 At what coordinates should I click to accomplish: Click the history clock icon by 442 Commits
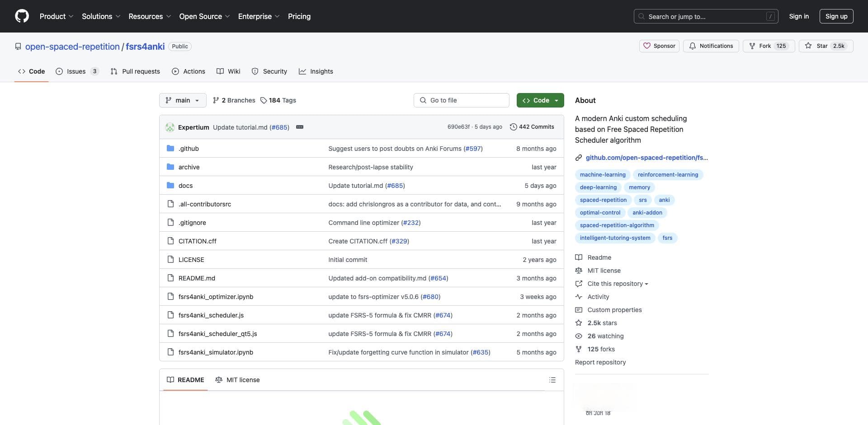click(x=513, y=127)
